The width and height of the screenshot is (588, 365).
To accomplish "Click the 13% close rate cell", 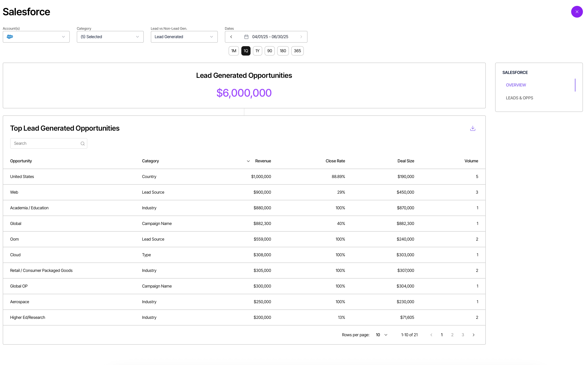I will pyautogui.click(x=341, y=317).
